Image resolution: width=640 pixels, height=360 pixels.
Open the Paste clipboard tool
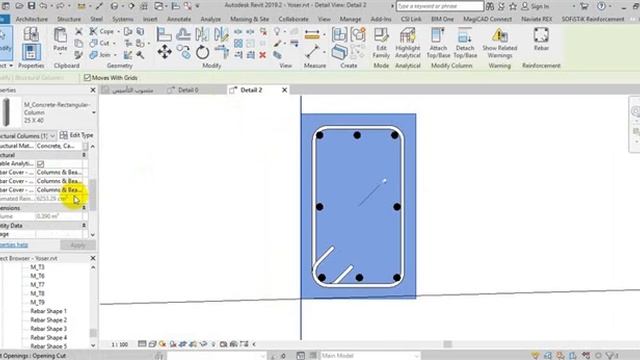[x=60, y=39]
